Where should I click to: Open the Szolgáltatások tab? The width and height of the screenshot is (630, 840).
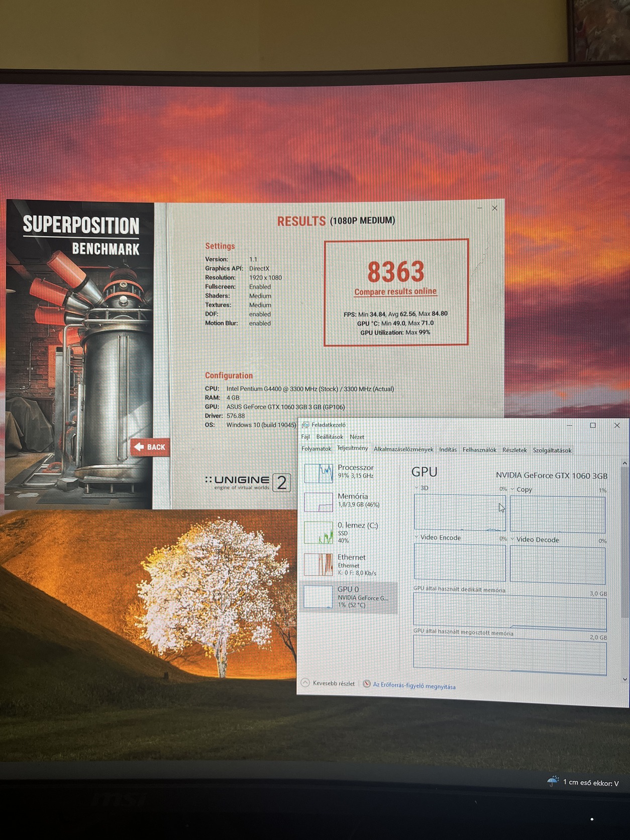[552, 450]
